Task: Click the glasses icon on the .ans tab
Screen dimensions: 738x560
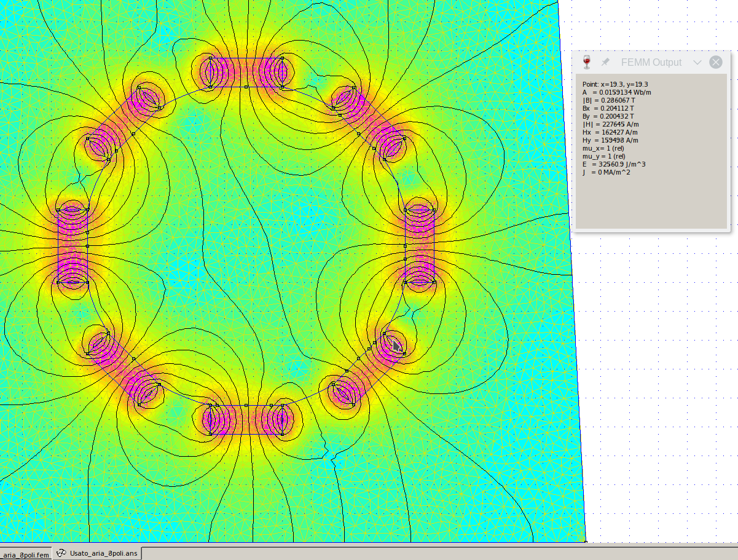Action: tap(61, 553)
